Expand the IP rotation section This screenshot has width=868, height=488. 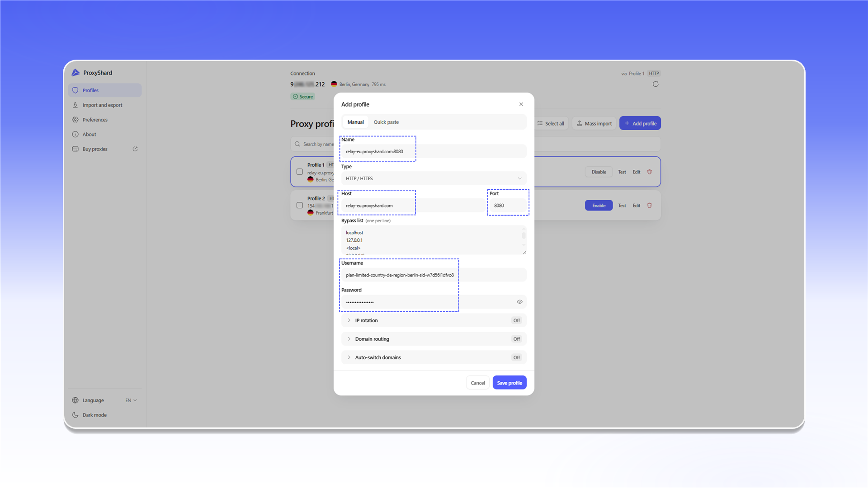pyautogui.click(x=434, y=320)
